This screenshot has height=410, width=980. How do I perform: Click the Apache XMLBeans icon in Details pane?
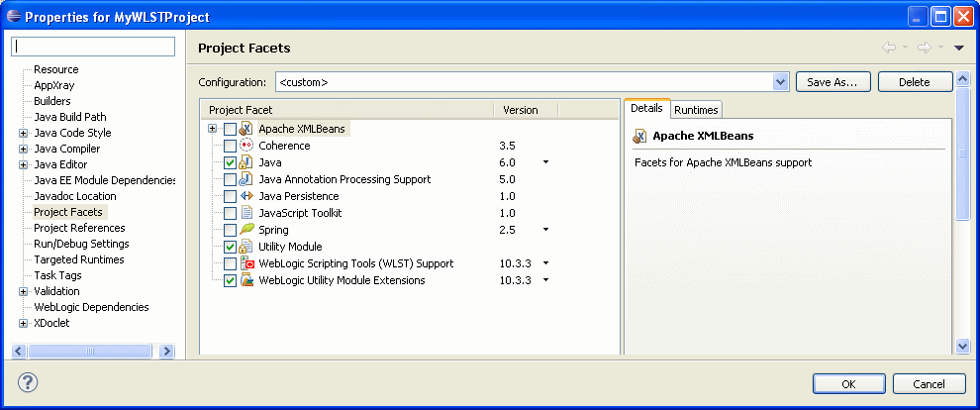click(640, 137)
